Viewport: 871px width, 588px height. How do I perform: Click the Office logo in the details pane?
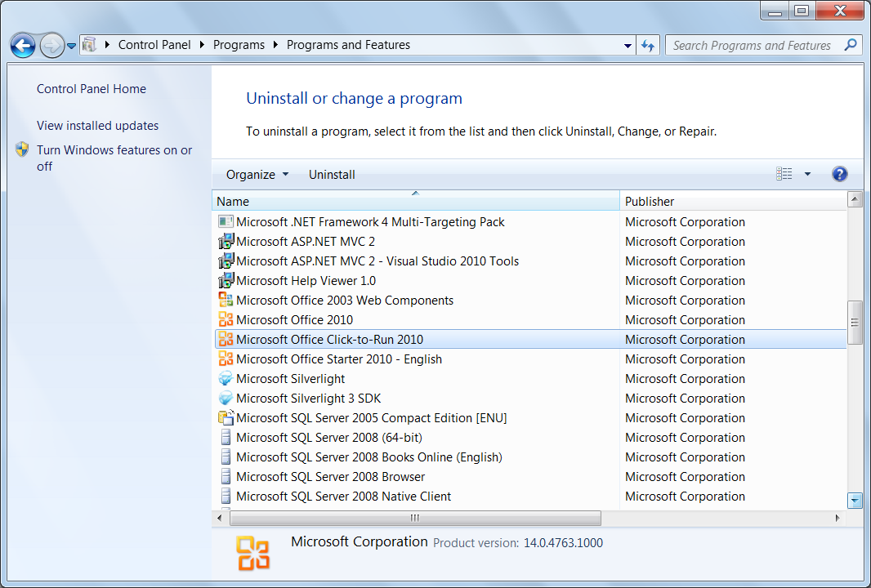[x=252, y=551]
